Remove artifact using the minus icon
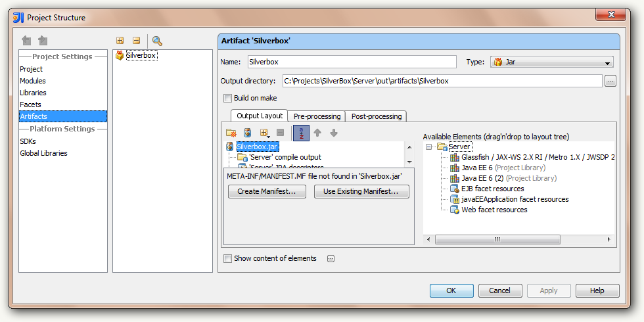The height and width of the screenshot is (322, 644). coord(137,40)
